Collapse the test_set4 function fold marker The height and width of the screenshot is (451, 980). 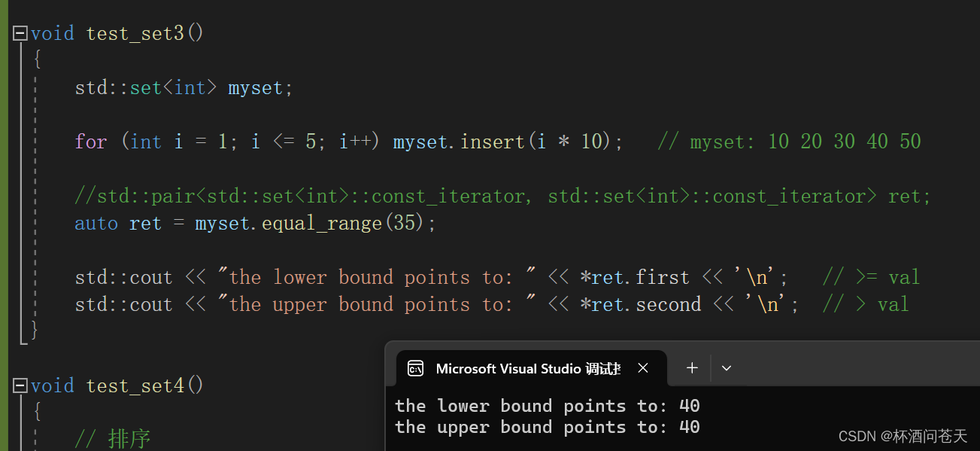pos(19,385)
